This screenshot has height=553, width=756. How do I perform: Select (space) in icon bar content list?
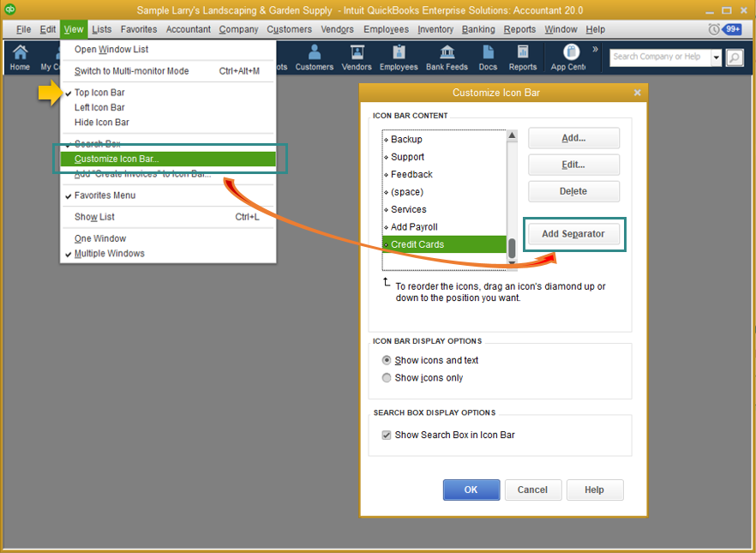444,192
